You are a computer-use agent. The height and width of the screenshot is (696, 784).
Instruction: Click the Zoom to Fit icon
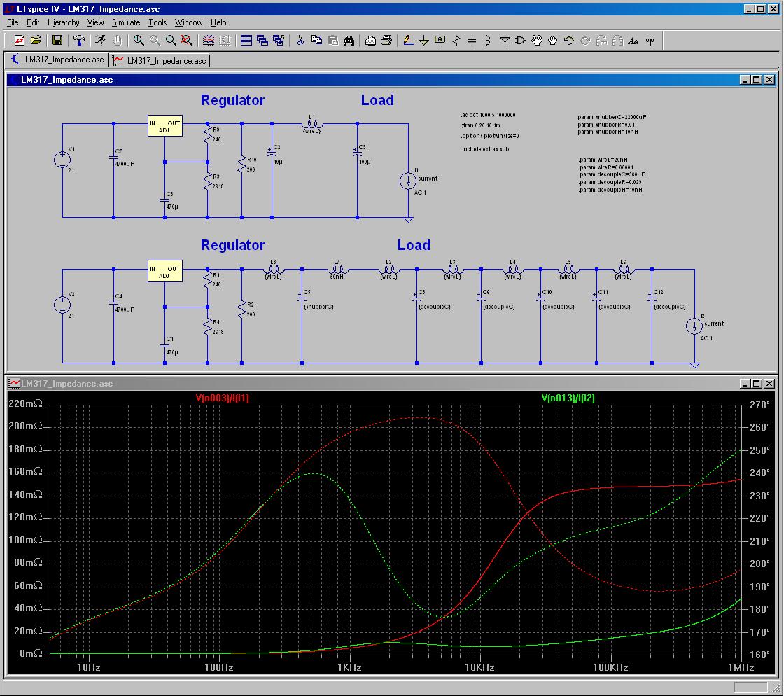[187, 41]
